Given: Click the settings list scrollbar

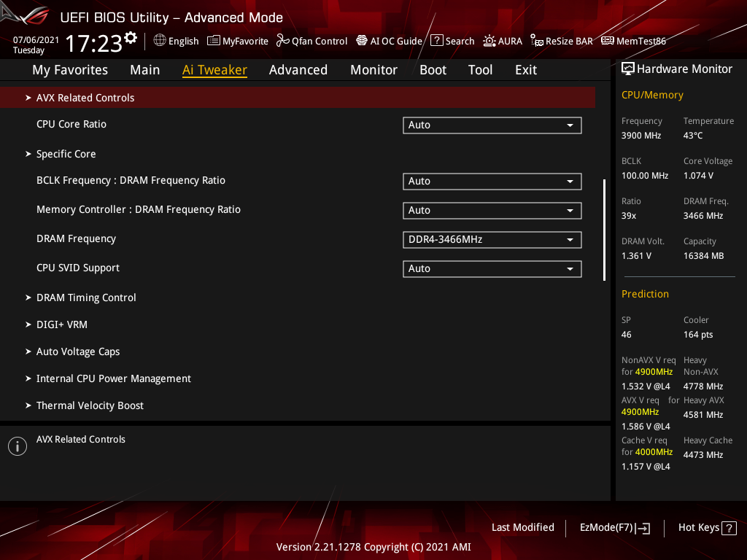Looking at the screenshot, I should pyautogui.click(x=605, y=230).
